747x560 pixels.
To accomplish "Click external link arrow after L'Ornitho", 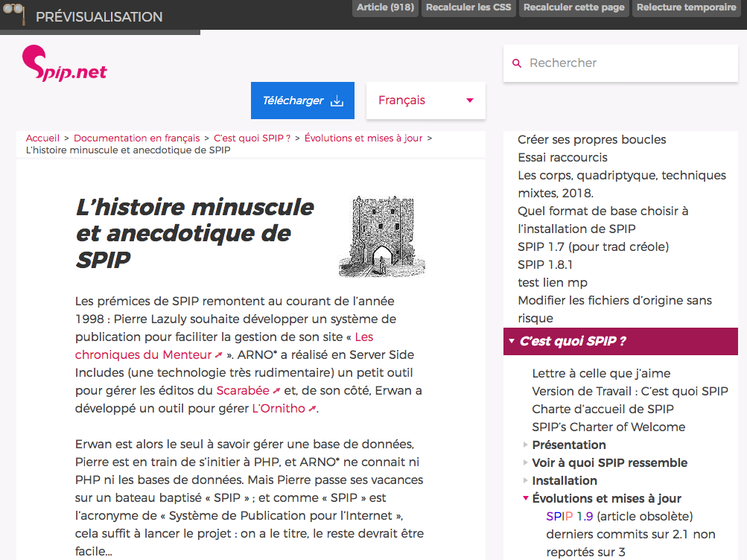I will pos(312,409).
